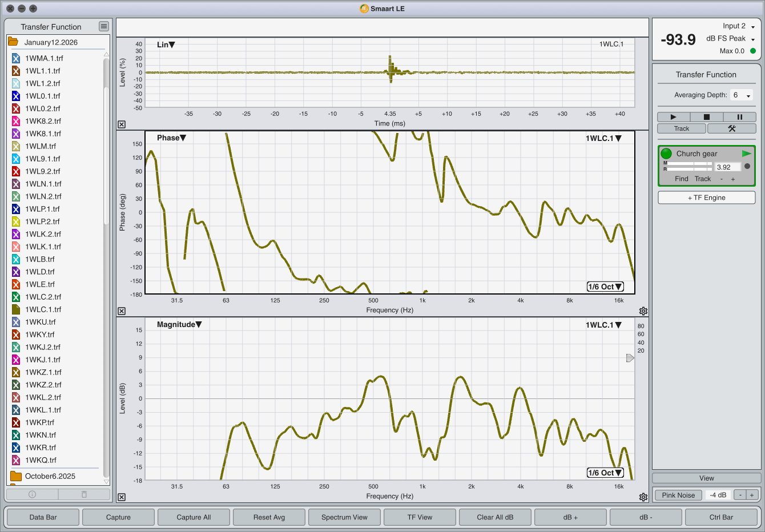Click the 1WL0.1.trf trace icon
Viewport: 765px width, 532px height.
point(16,96)
